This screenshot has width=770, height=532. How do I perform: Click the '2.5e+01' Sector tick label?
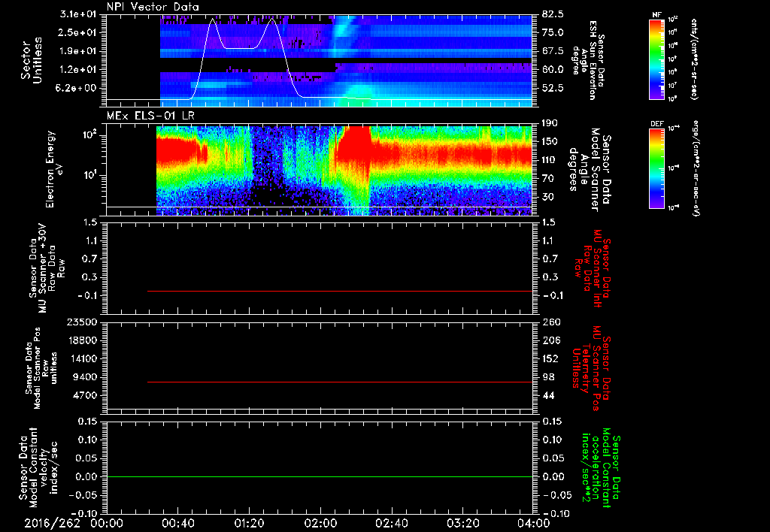pyautogui.click(x=78, y=32)
